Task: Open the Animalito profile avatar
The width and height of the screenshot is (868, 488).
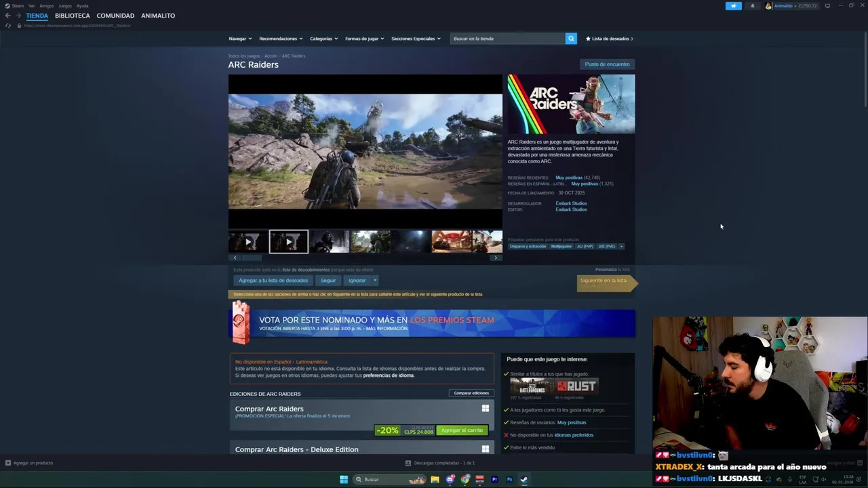Action: click(x=768, y=5)
